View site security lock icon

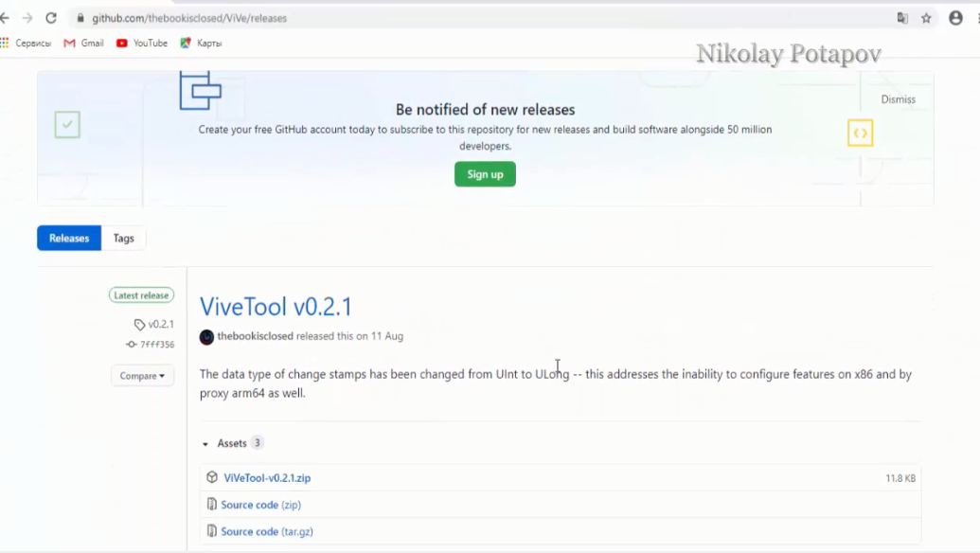point(80,18)
